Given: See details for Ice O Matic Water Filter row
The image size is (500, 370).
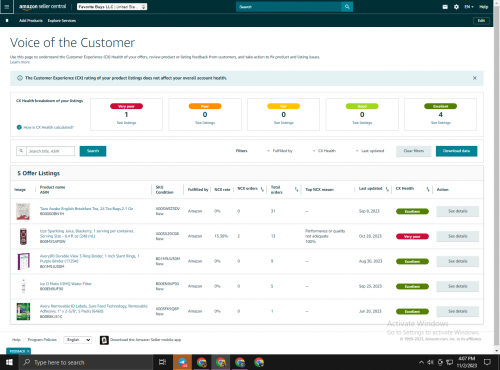Looking at the screenshot, I should click(458, 286).
